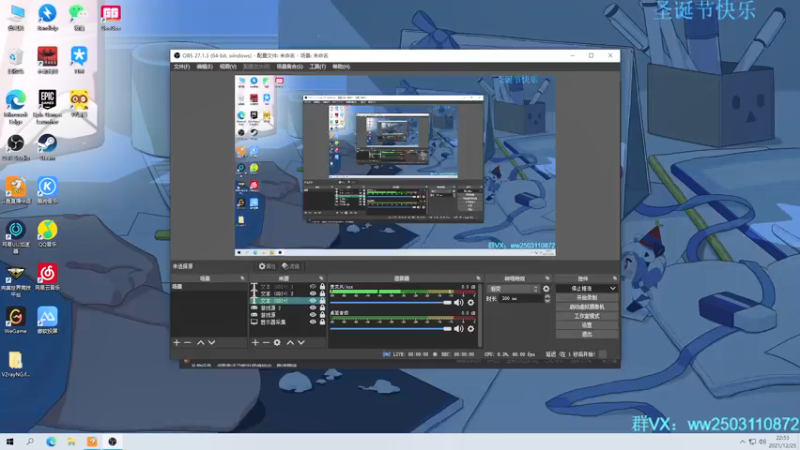Image resolution: width=800 pixels, height=450 pixels.
Task: Toggle visibility of 游戏源 2 source
Action: (x=313, y=308)
